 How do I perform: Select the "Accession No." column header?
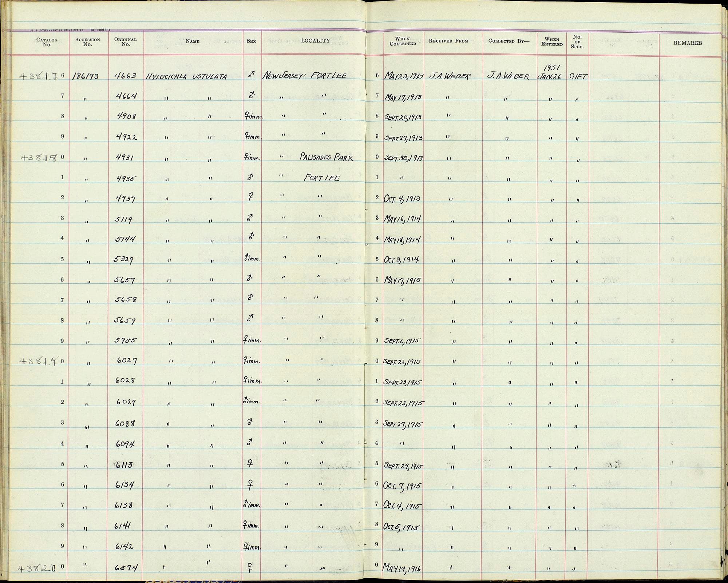87,42
